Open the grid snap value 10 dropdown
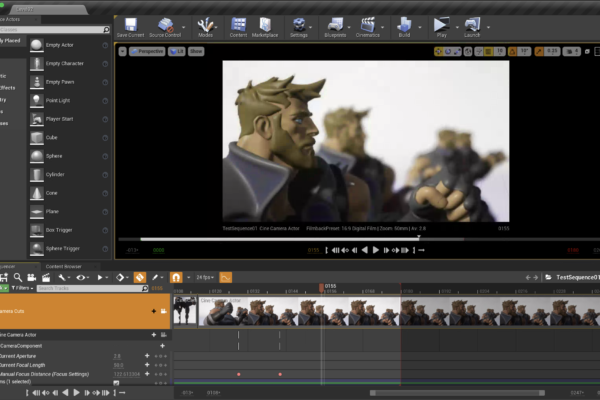Image resolution: width=600 pixels, height=400 pixels. click(499, 51)
